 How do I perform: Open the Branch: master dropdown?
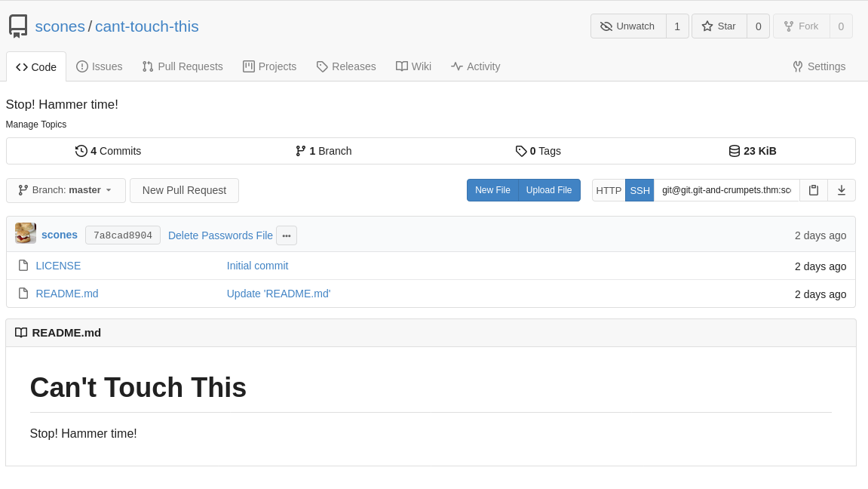[x=66, y=190]
